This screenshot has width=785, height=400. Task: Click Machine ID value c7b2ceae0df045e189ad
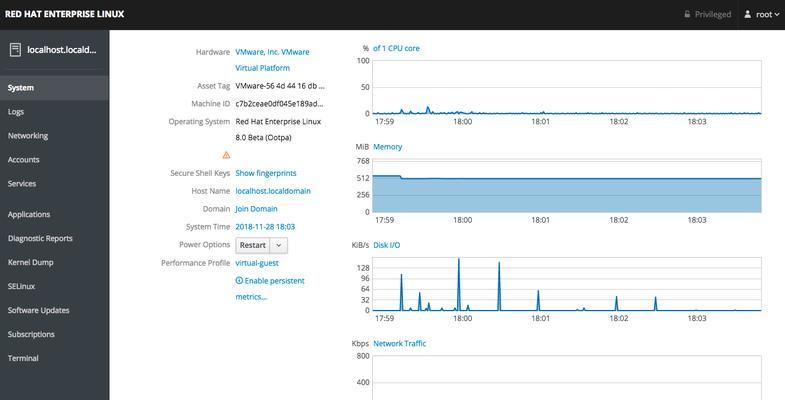coord(279,104)
